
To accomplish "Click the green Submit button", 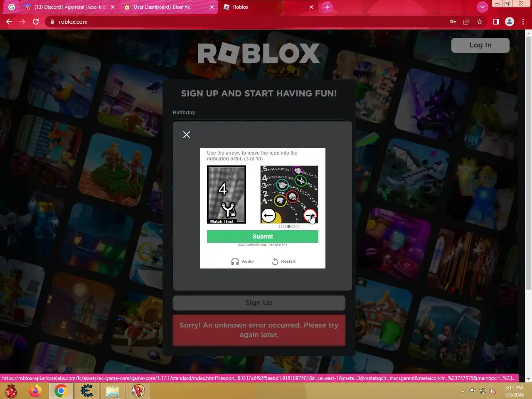I will pos(263,236).
